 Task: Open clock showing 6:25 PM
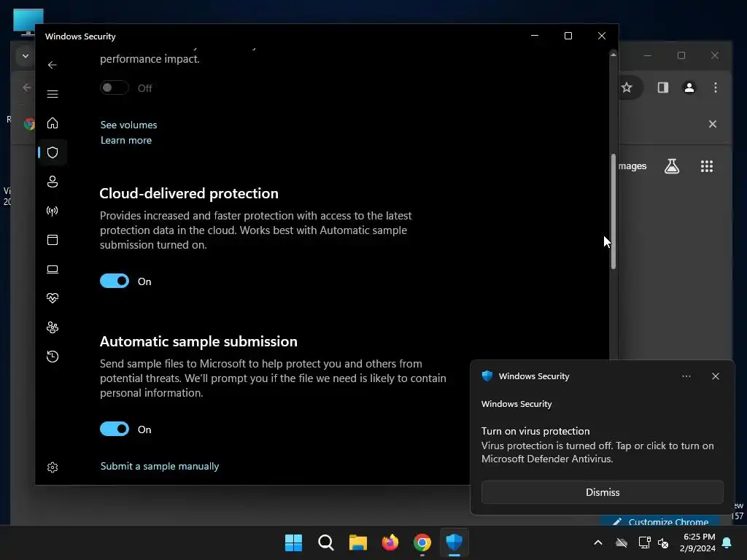(x=697, y=542)
